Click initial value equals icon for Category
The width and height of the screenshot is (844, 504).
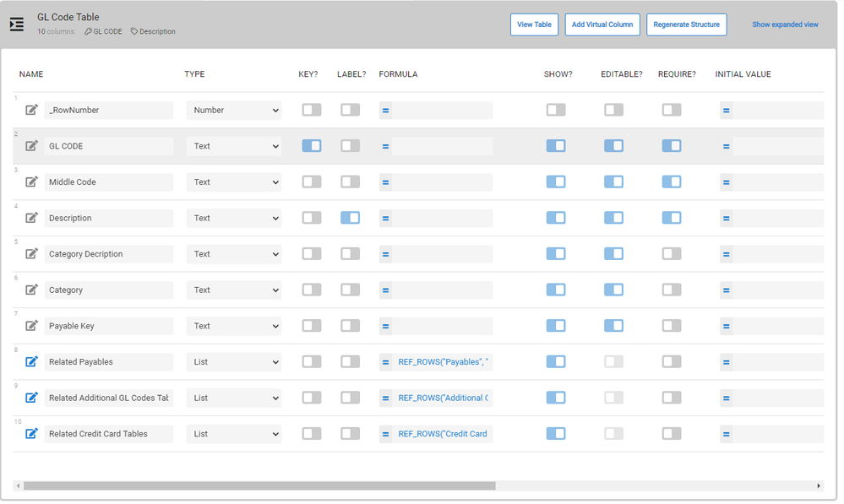(x=726, y=291)
